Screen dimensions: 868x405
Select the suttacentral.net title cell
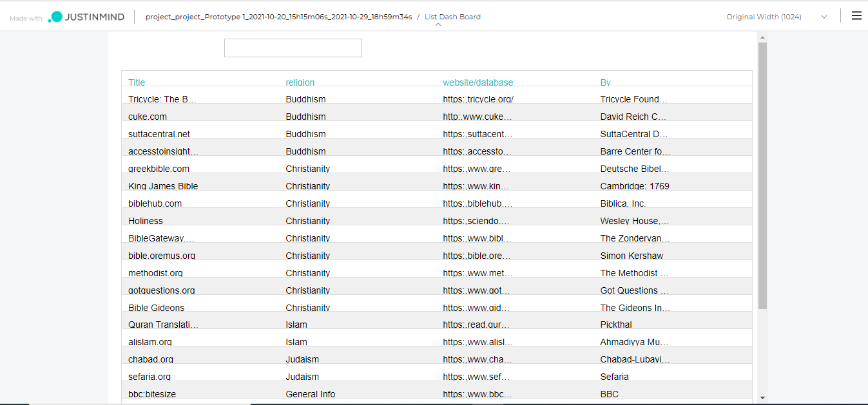pos(159,134)
